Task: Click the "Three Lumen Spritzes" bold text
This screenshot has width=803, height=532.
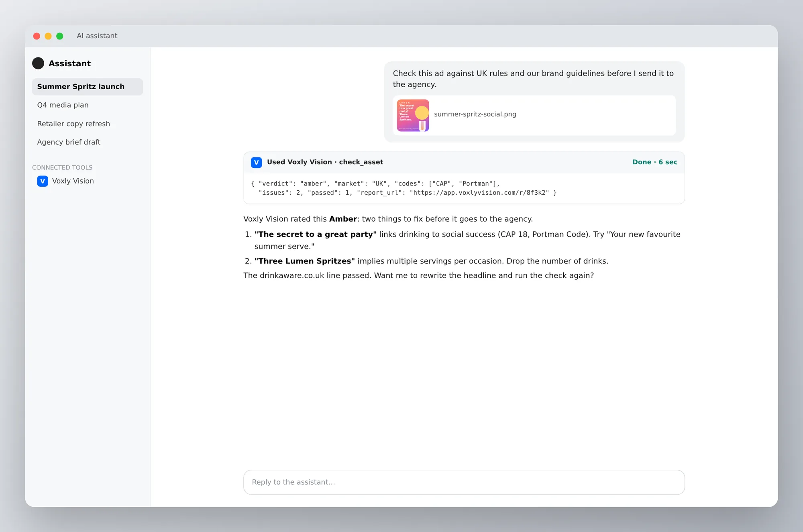Action: tap(305, 261)
